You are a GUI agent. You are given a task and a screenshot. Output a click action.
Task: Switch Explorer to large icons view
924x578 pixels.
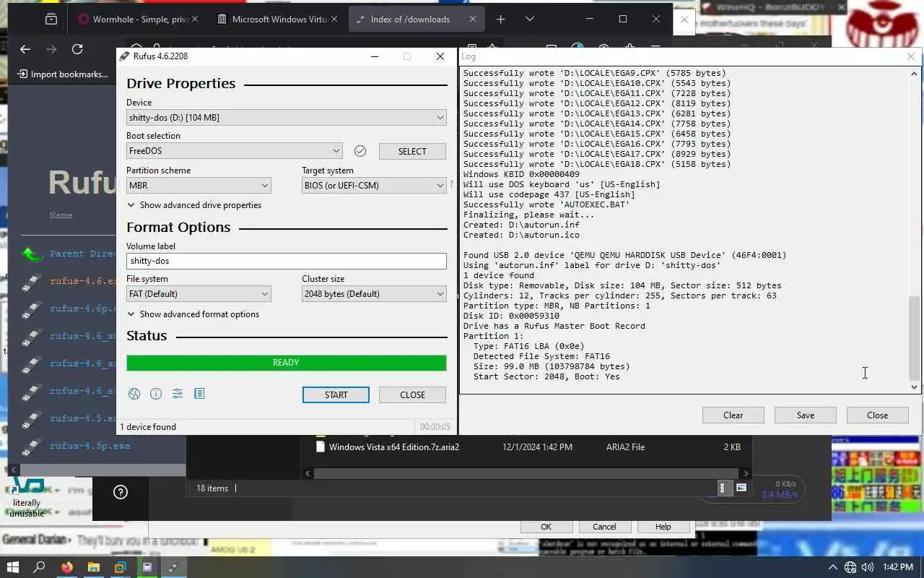(741, 488)
